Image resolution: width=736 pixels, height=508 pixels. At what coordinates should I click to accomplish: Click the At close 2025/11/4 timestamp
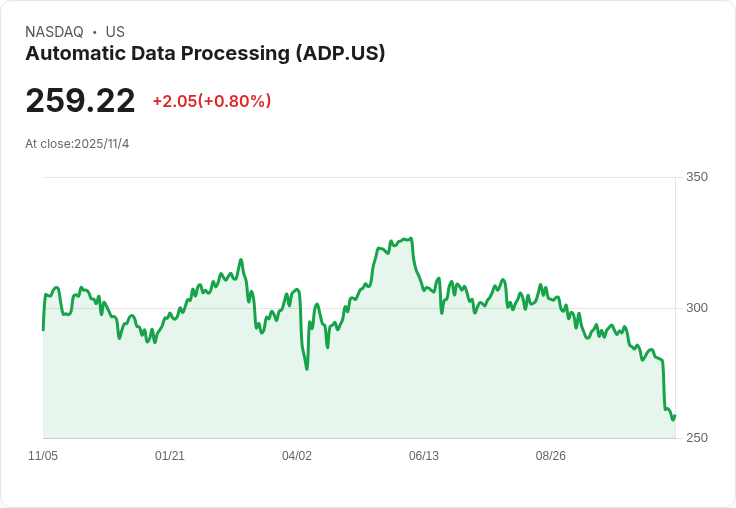pyautogui.click(x=77, y=144)
